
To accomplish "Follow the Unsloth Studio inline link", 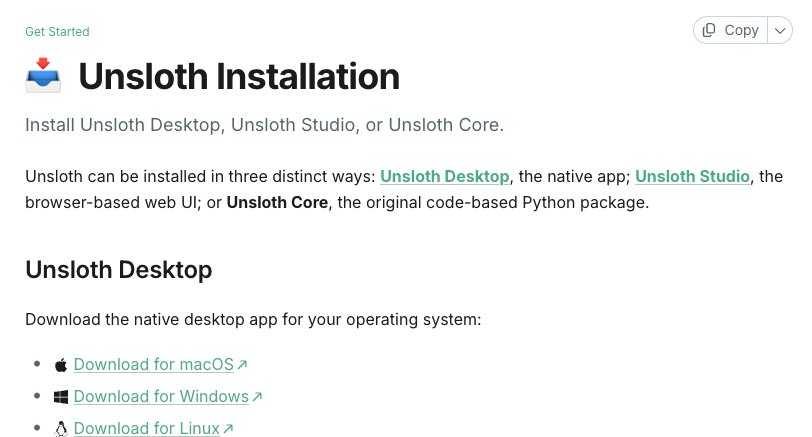I will [692, 177].
